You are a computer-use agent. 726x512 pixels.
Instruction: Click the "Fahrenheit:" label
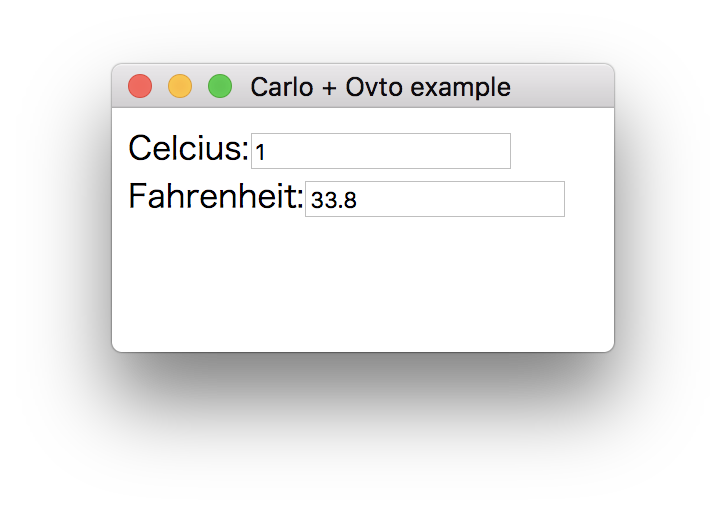tap(215, 198)
